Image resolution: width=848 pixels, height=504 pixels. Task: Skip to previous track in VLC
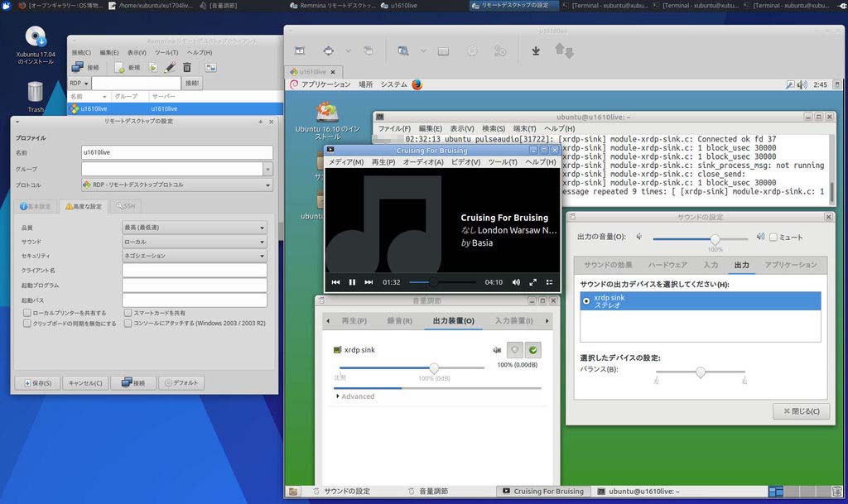(x=336, y=282)
